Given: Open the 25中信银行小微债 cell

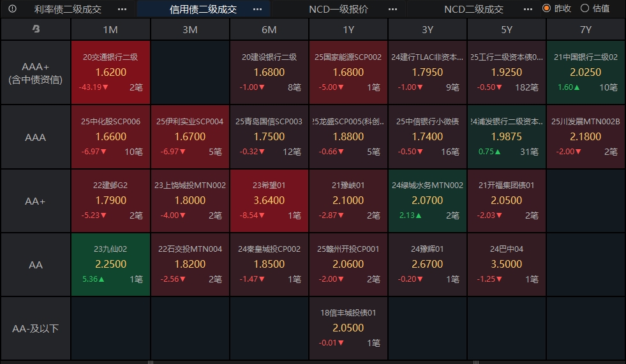Looking at the screenshot, I should [x=427, y=137].
